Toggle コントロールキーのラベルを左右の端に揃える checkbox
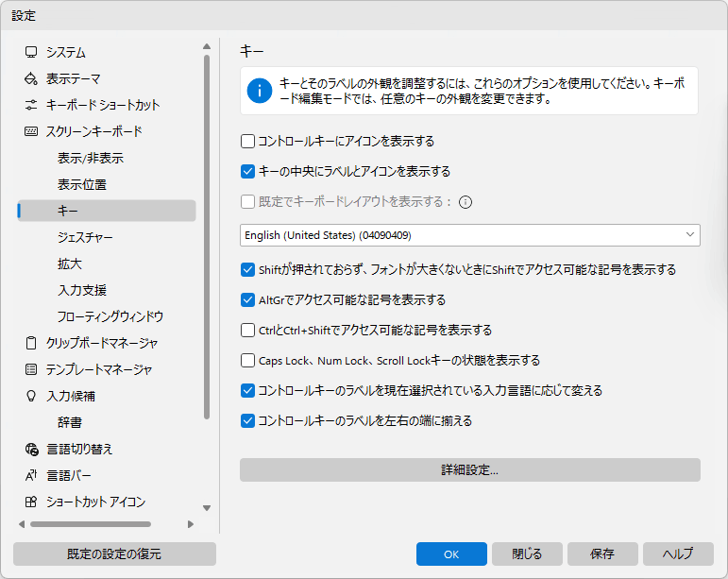 click(248, 420)
